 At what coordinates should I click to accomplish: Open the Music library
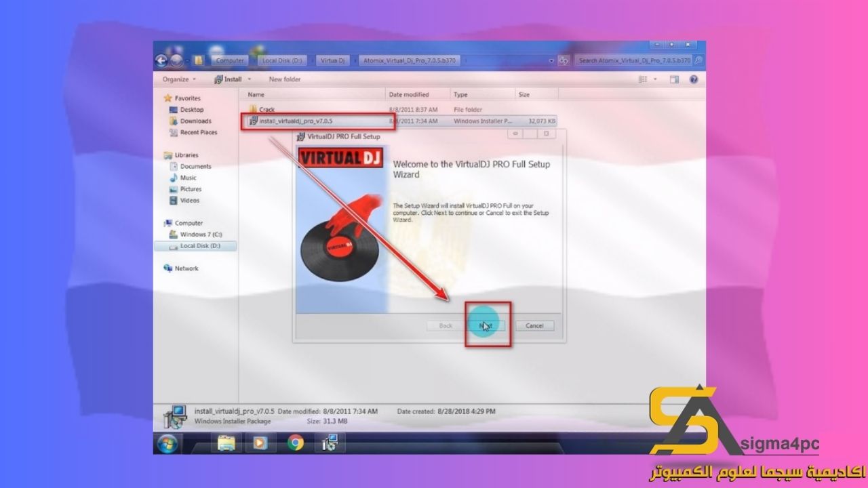tap(188, 178)
